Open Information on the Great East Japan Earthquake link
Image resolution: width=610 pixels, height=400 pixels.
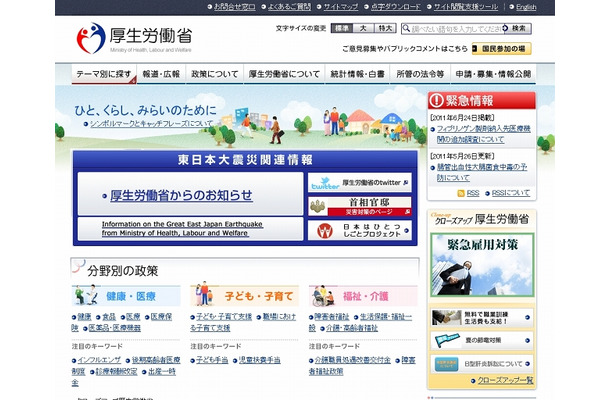[182, 228]
